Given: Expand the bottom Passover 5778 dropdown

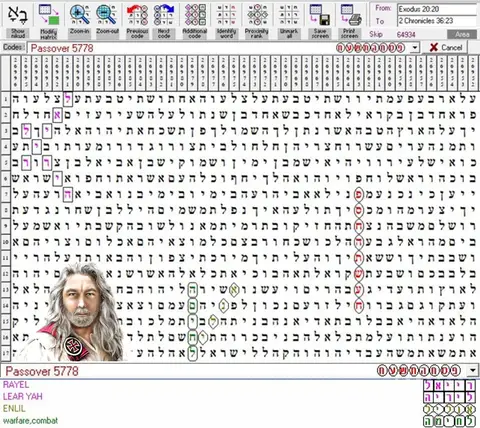Looking at the screenshot, I should pyautogui.click(x=473, y=370).
